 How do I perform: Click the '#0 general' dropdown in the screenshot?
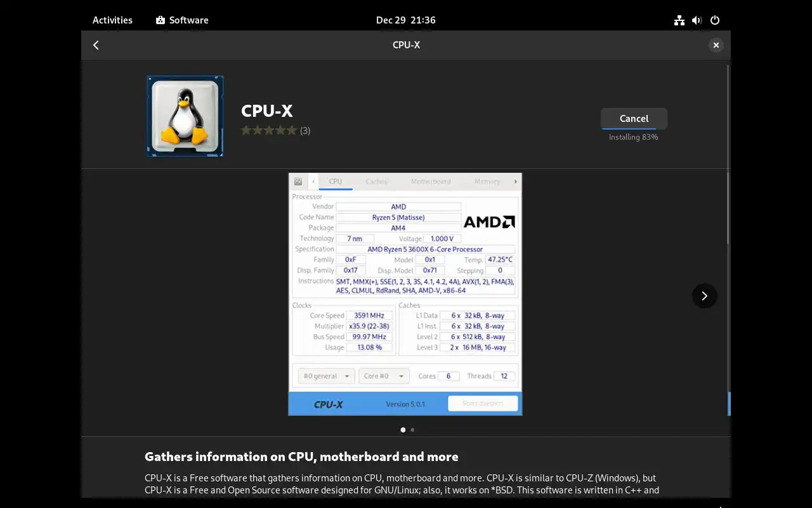327,376
